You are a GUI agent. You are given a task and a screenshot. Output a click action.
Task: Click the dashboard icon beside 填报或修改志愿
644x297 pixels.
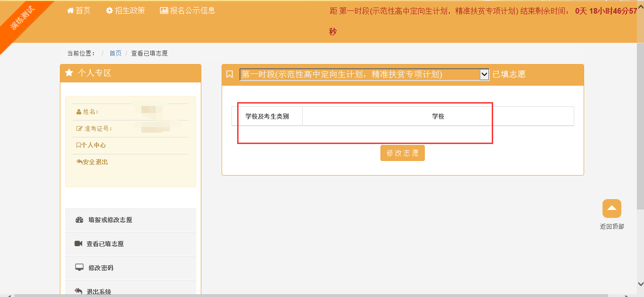(x=79, y=220)
